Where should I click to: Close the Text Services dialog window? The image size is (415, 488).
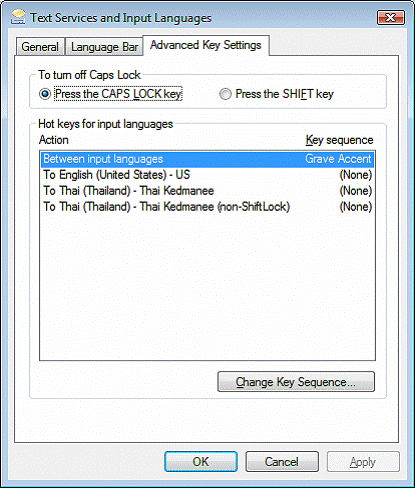tap(391, 17)
